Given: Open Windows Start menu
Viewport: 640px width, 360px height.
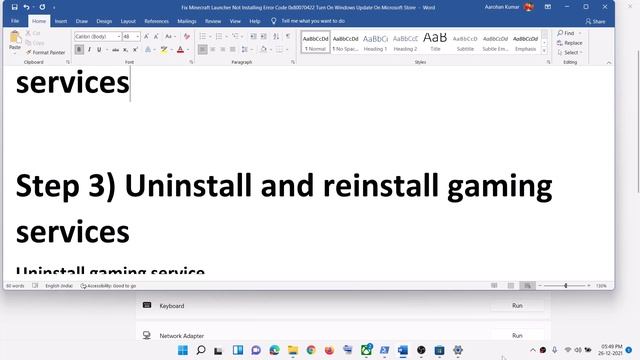Looking at the screenshot, I should (x=183, y=350).
